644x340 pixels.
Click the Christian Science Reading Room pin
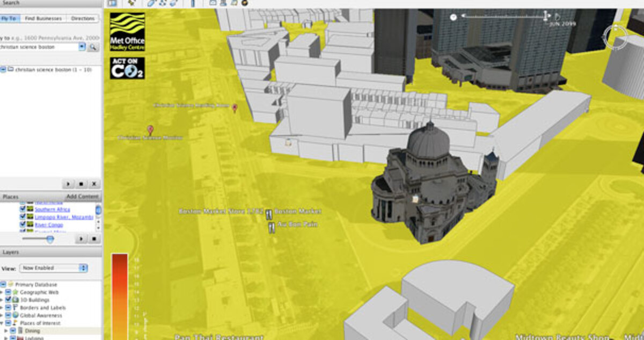235,108
